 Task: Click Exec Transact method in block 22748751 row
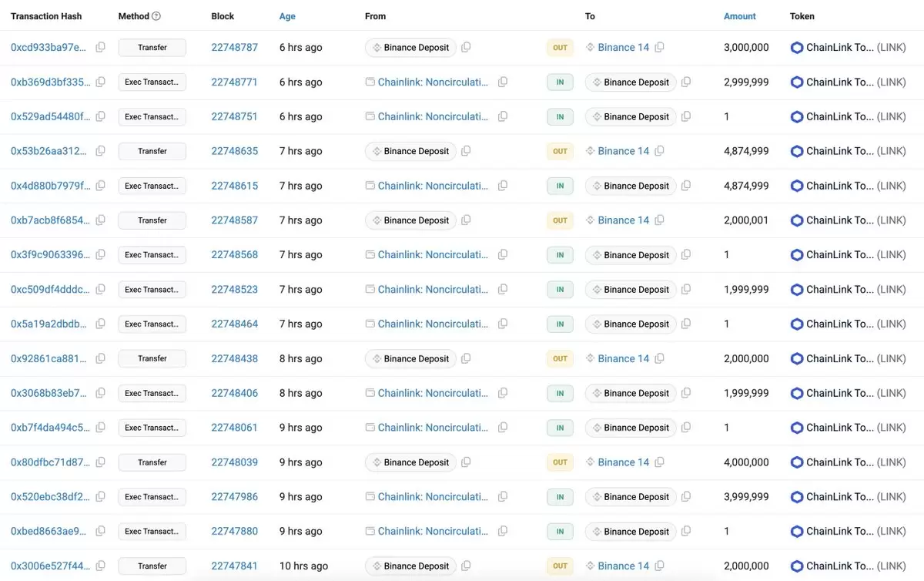pyautogui.click(x=152, y=116)
